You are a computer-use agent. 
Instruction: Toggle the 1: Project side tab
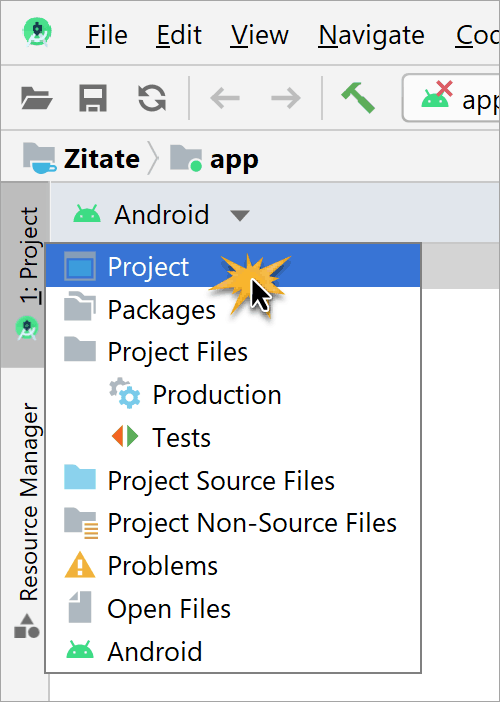point(28,274)
